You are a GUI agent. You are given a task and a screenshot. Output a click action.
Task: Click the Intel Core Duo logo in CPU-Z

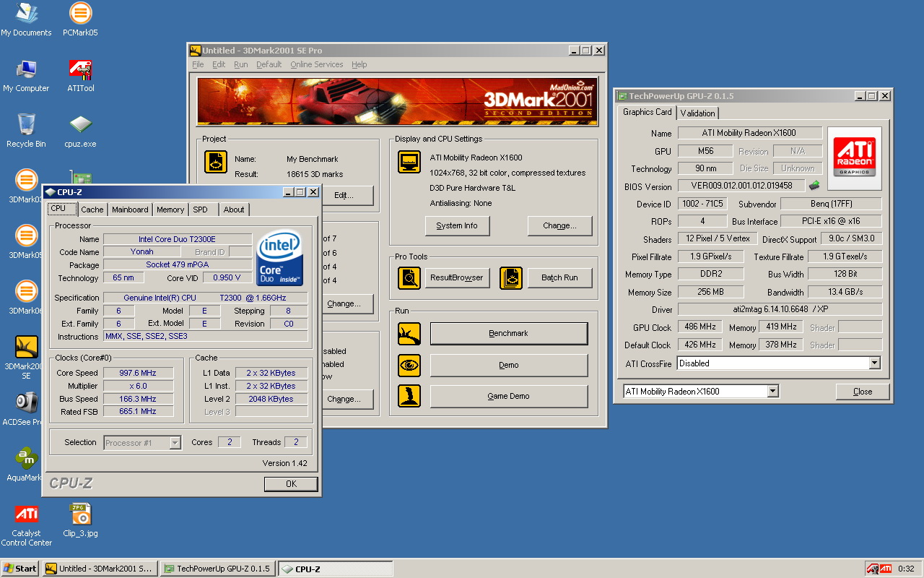click(x=280, y=258)
